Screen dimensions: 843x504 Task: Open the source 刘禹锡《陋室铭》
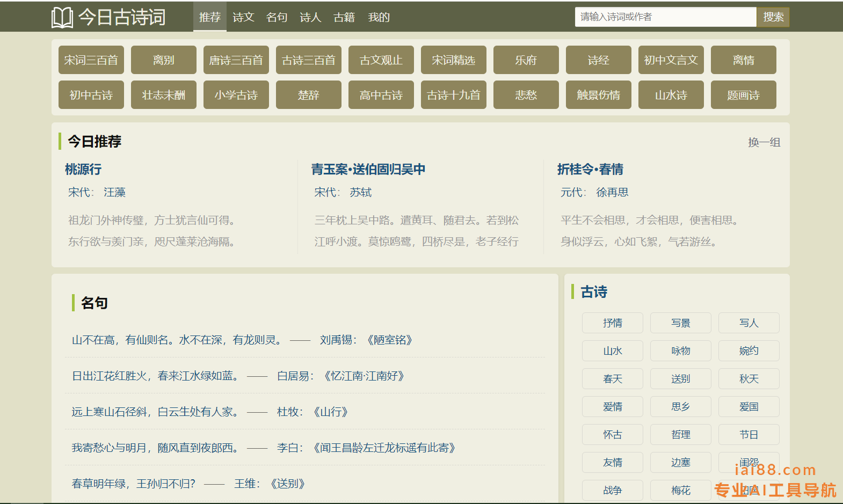point(366,340)
